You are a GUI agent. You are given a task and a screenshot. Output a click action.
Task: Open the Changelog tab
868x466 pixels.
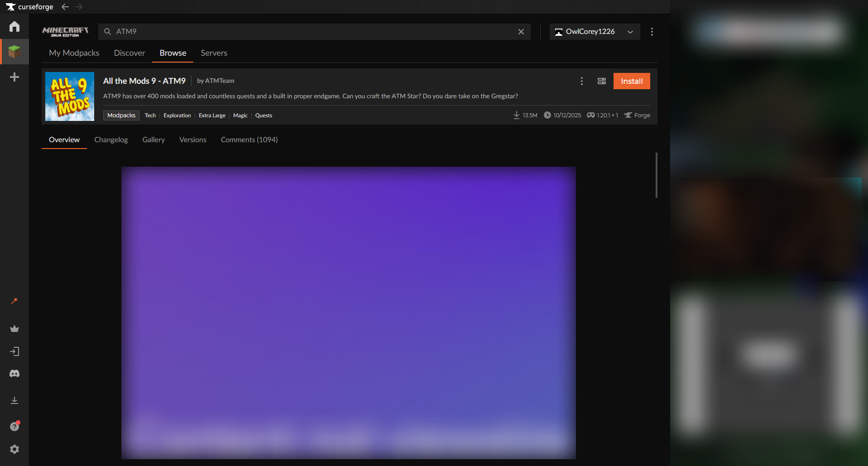click(111, 139)
